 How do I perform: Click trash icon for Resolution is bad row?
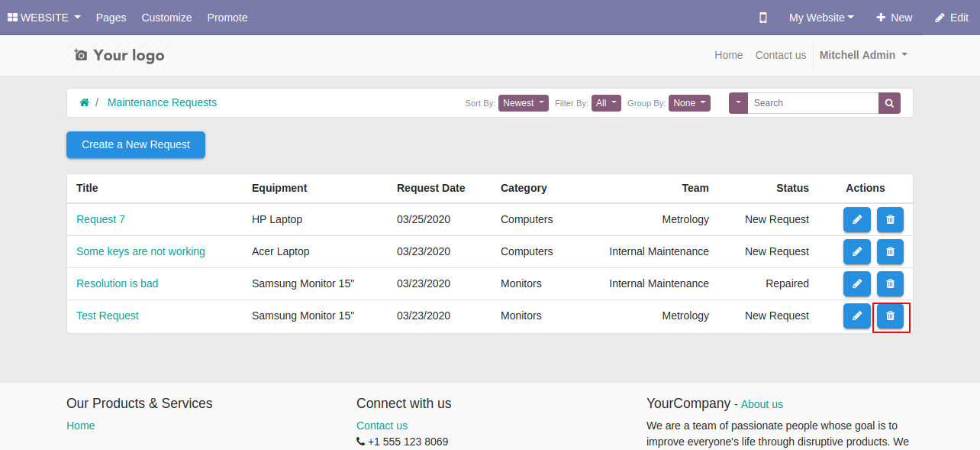890,283
